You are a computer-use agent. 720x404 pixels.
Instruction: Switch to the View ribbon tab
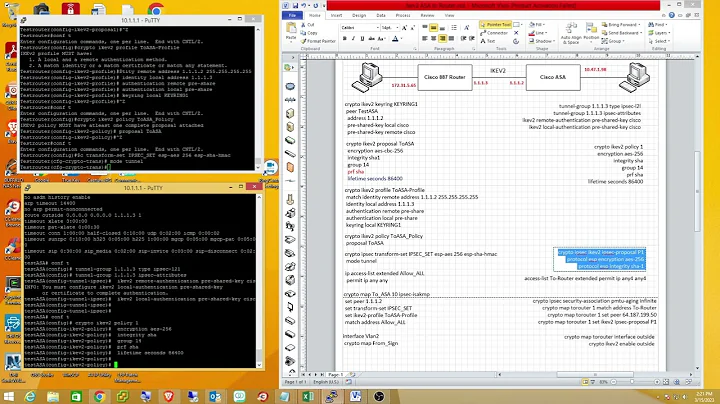coord(450,15)
